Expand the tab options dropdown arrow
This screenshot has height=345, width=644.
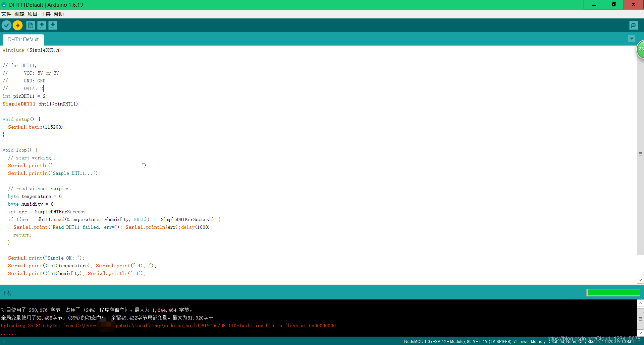point(632,39)
